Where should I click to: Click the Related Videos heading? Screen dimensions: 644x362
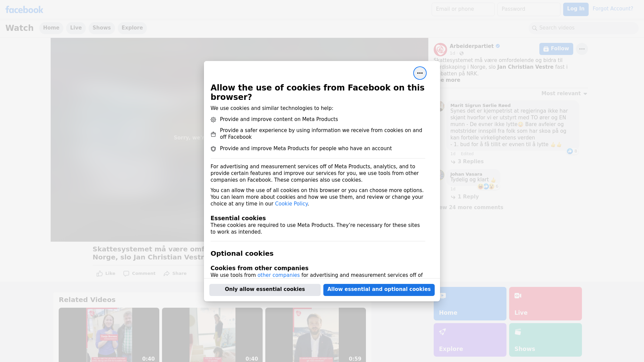pyautogui.click(x=87, y=300)
